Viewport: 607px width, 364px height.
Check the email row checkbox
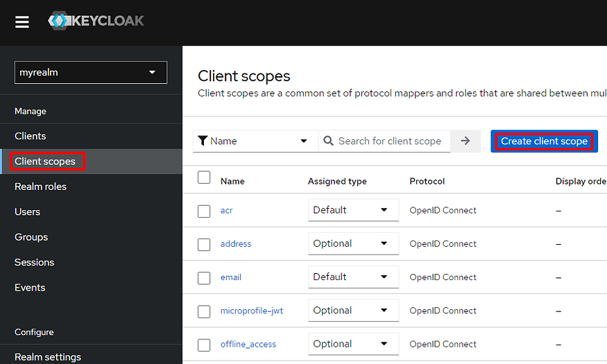tap(204, 278)
